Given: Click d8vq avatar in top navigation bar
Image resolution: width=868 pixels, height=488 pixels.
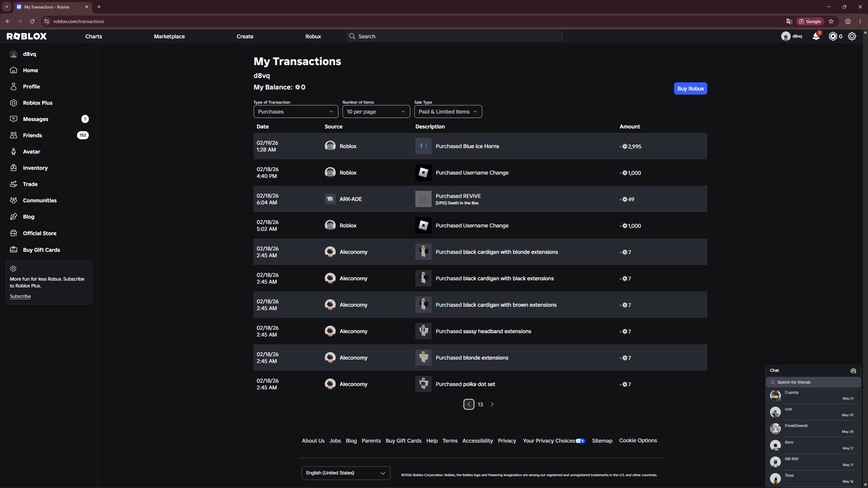Looking at the screenshot, I should pyautogui.click(x=786, y=36).
